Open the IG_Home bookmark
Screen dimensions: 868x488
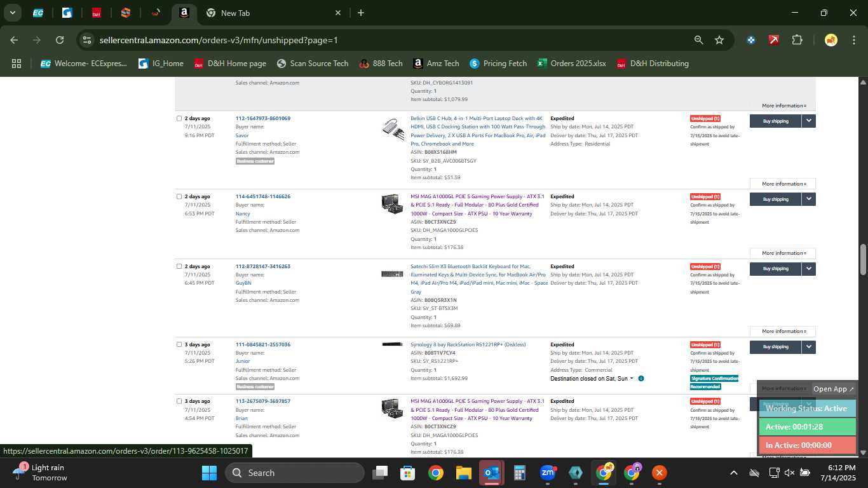[x=161, y=64]
